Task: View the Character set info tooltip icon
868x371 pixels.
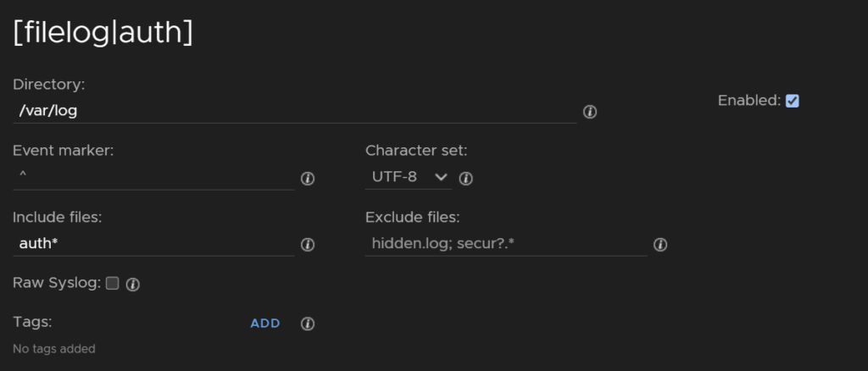Action: 466,179
